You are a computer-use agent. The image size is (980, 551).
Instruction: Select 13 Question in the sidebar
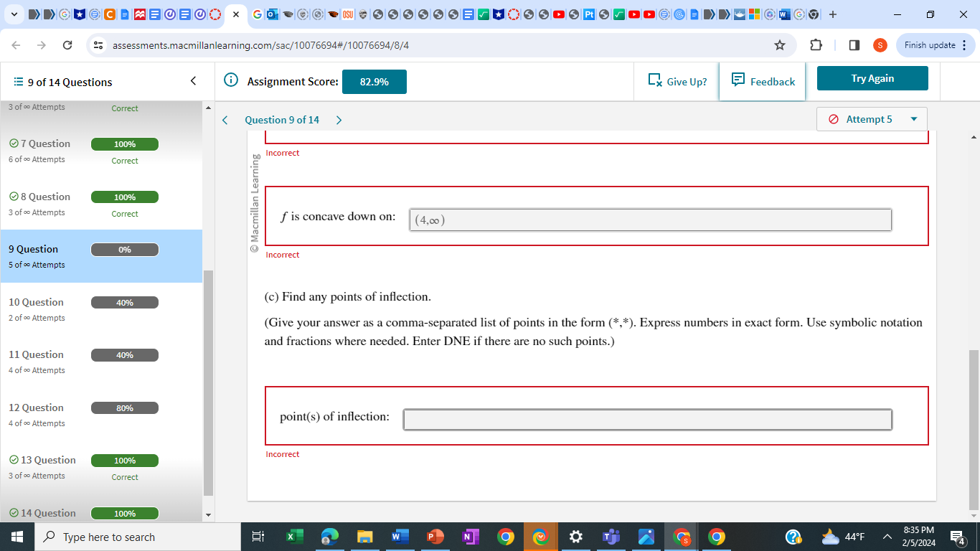(x=101, y=467)
